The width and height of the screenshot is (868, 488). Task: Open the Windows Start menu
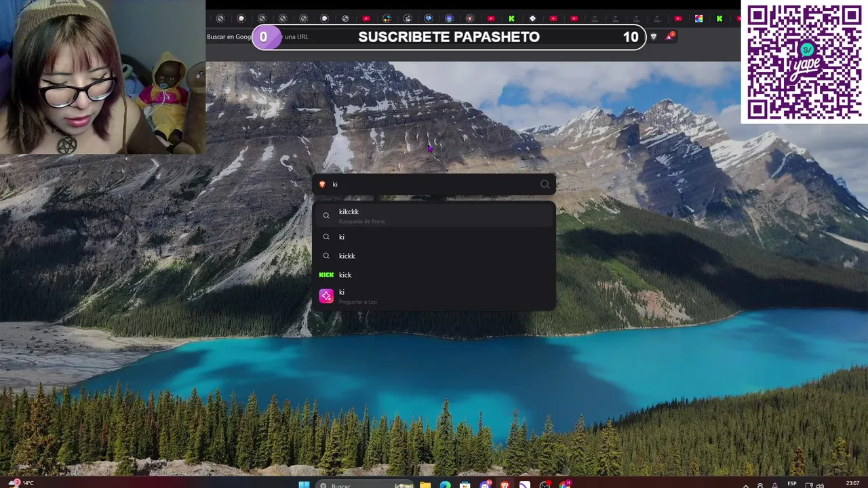click(x=304, y=484)
